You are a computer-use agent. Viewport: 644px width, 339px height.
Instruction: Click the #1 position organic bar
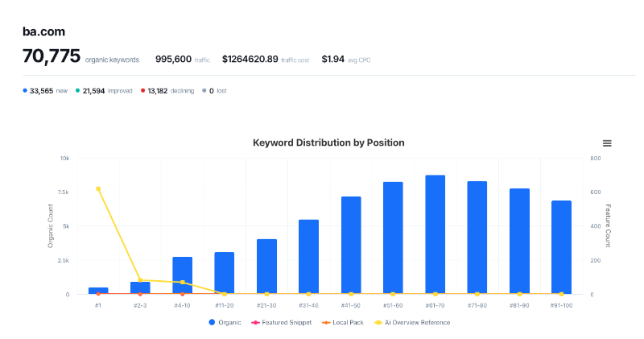pos(98,291)
